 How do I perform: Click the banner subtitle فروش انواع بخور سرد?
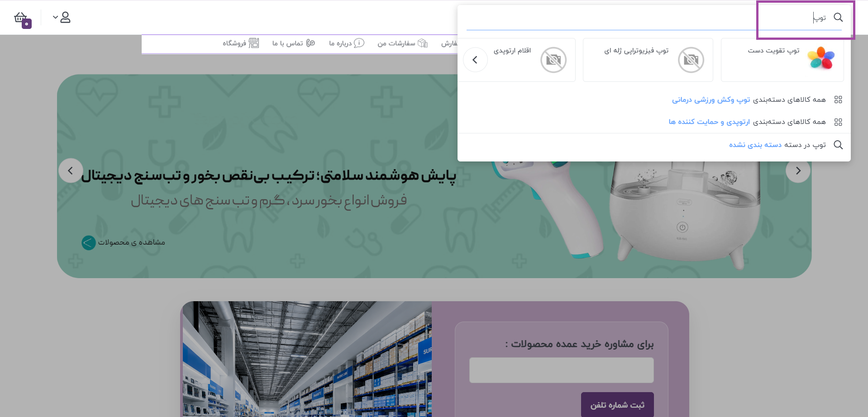click(x=269, y=200)
